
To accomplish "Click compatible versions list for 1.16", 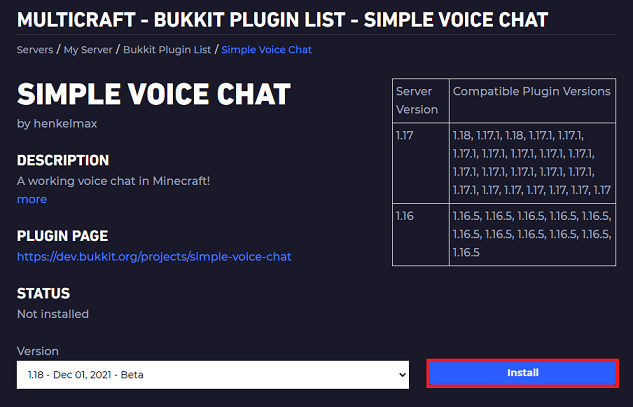I will [531, 233].
